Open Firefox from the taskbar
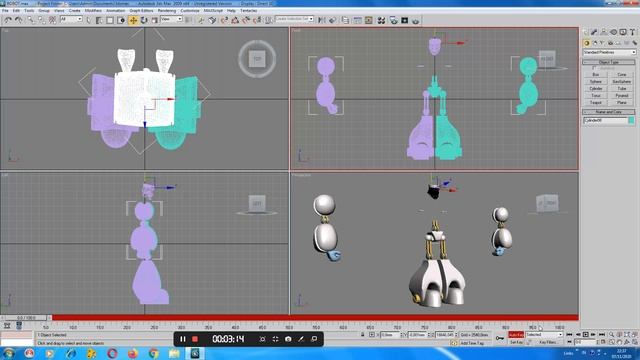The image size is (640, 360). (133, 353)
